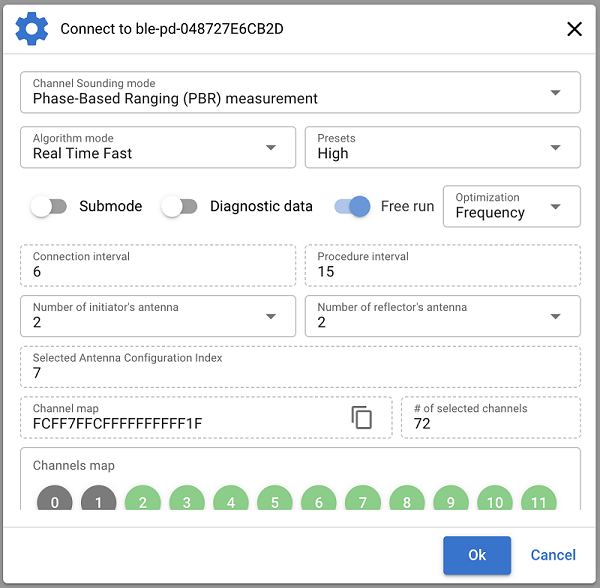Open Number of initiator's antenna dropdown
Image resolution: width=600 pixels, height=588 pixels.
pos(158,316)
